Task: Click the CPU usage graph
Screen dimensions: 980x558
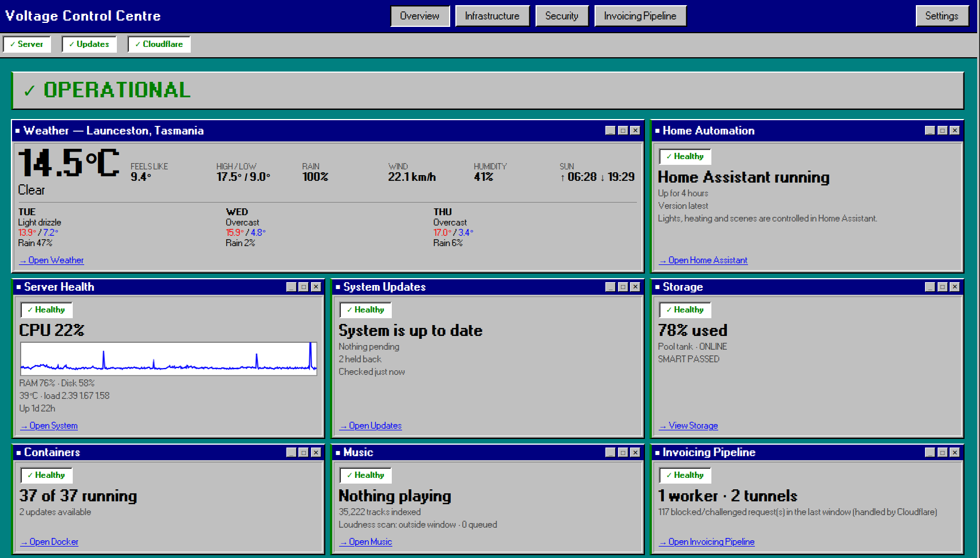Action: [168, 359]
